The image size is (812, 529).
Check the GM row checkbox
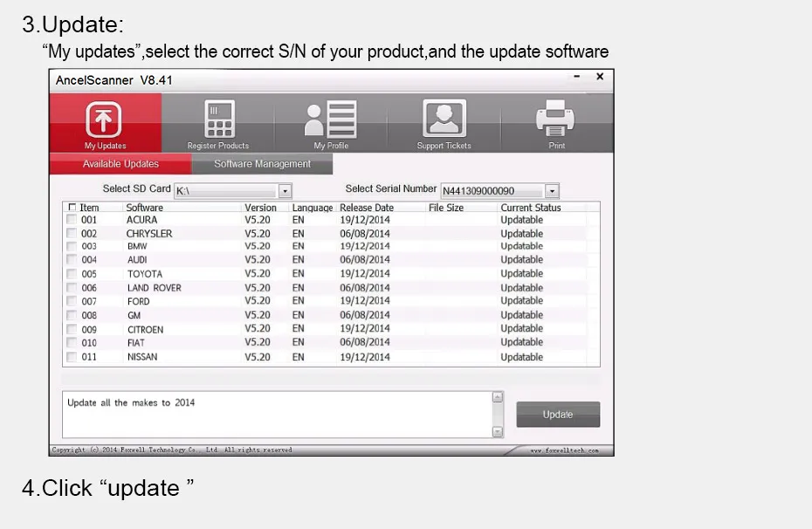tap(72, 315)
